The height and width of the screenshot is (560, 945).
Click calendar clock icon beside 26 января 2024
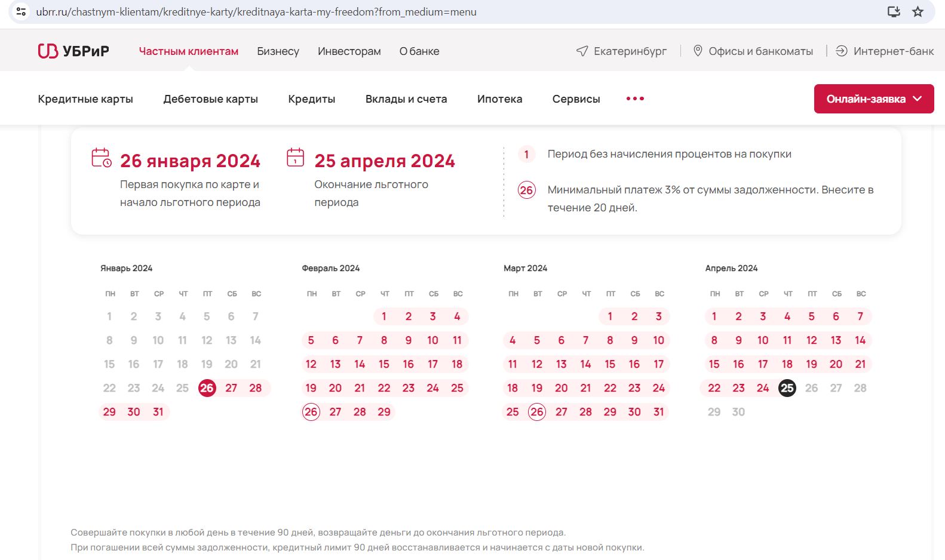tap(102, 158)
